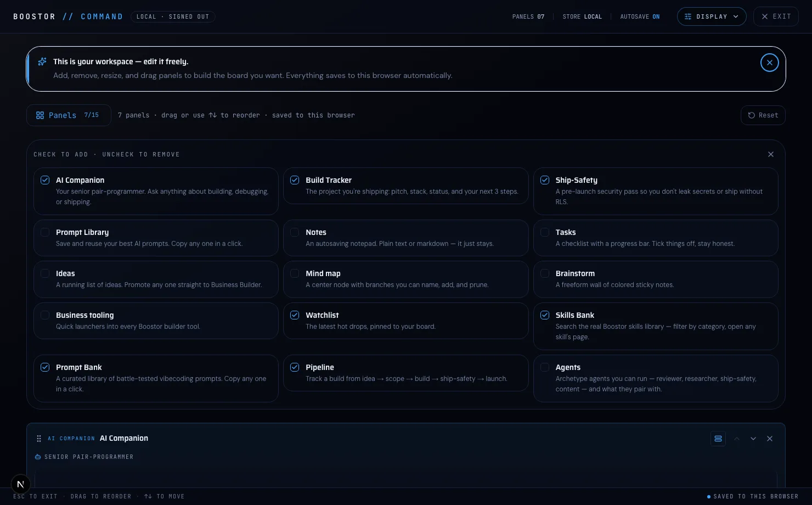
Task: Uncheck the AI Companion panel
Action: pos(45,180)
